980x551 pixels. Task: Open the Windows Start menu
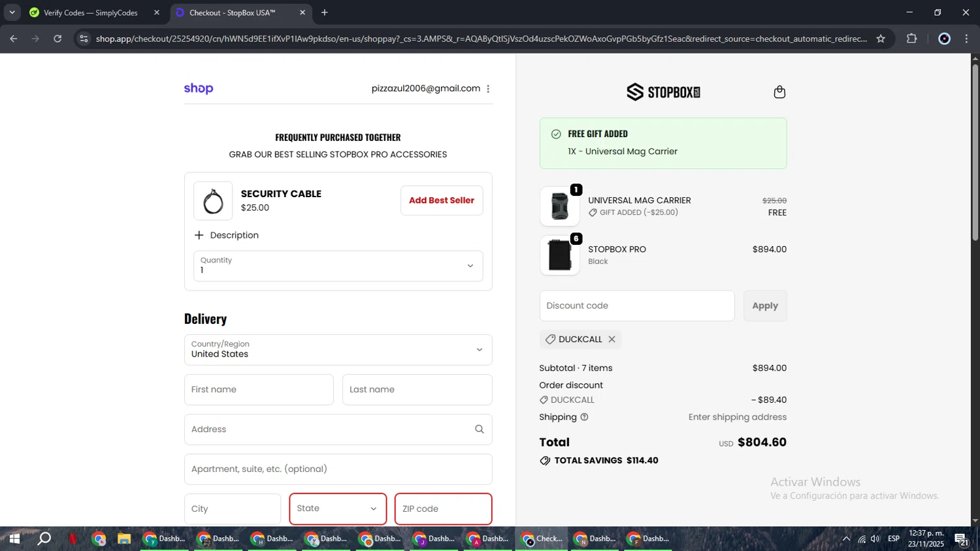click(x=14, y=539)
